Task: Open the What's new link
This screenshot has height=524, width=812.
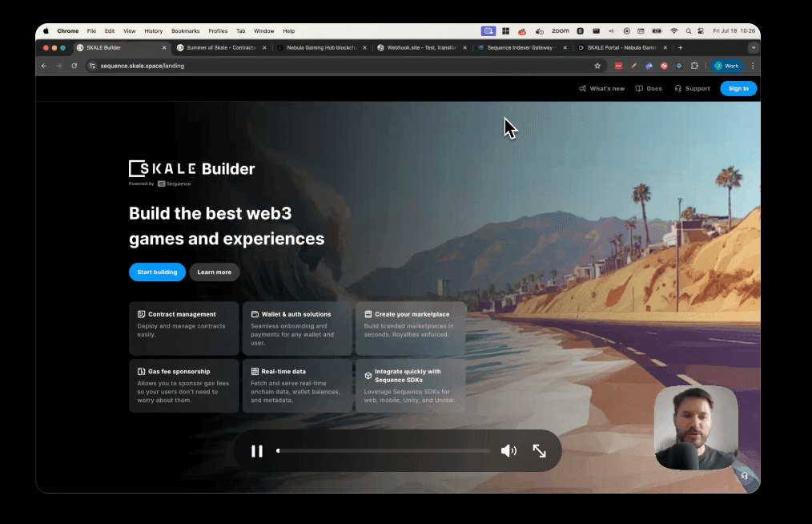Action: tap(601, 88)
